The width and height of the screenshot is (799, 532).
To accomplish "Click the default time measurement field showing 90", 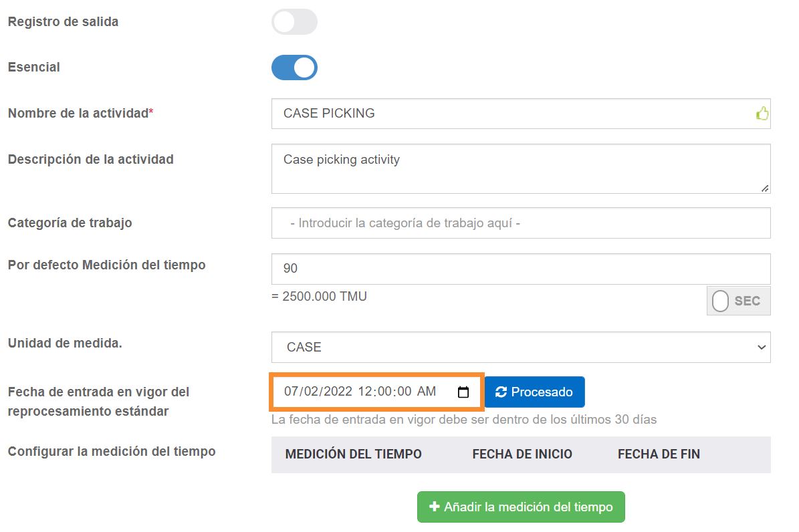I will (x=520, y=269).
